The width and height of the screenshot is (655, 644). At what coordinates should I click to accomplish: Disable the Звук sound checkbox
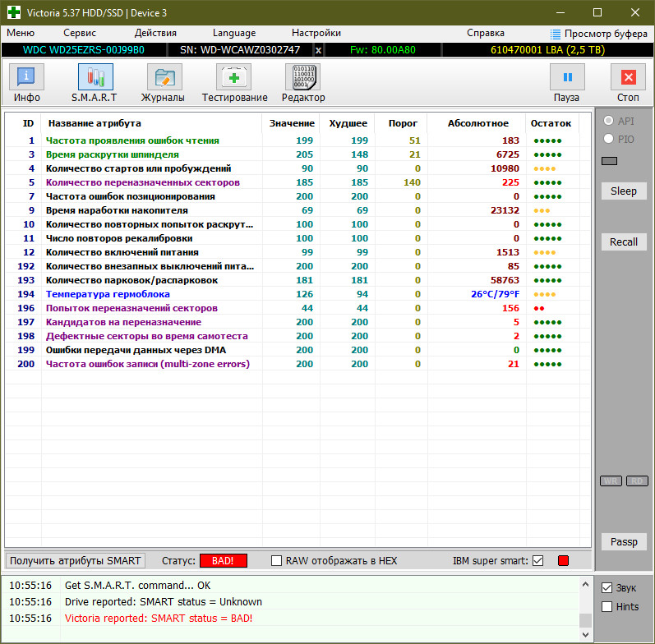[x=607, y=588]
